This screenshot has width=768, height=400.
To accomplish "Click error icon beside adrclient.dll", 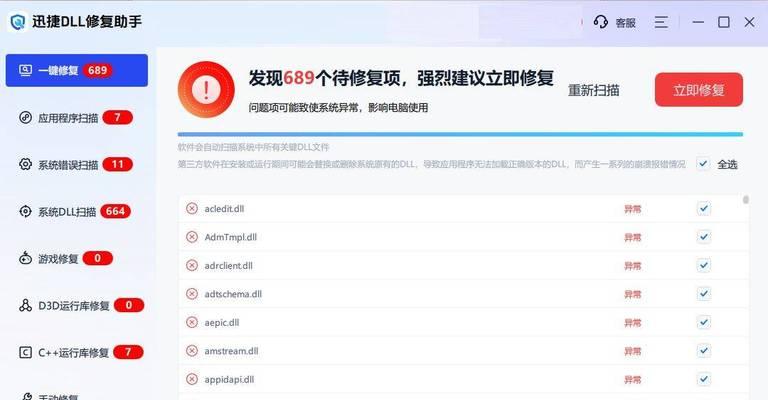I will point(192,265).
